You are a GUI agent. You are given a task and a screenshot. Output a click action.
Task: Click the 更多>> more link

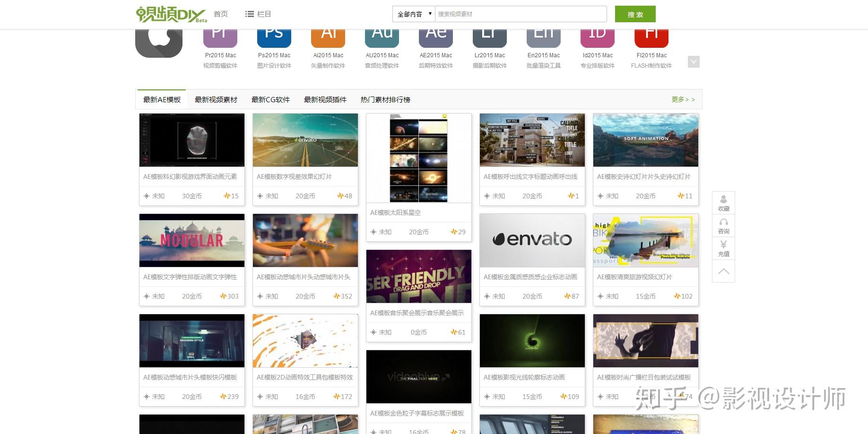point(683,99)
